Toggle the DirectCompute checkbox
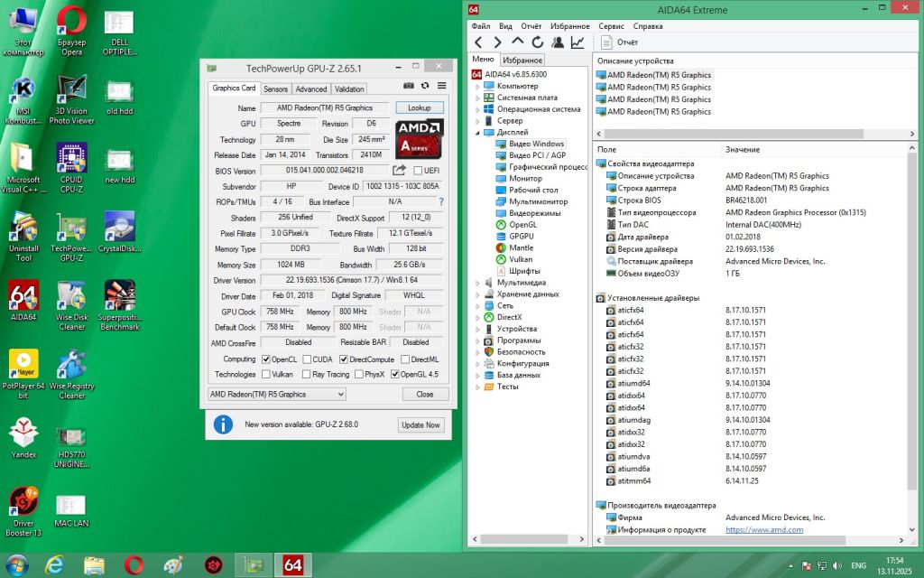The width and height of the screenshot is (924, 578). 344,359
